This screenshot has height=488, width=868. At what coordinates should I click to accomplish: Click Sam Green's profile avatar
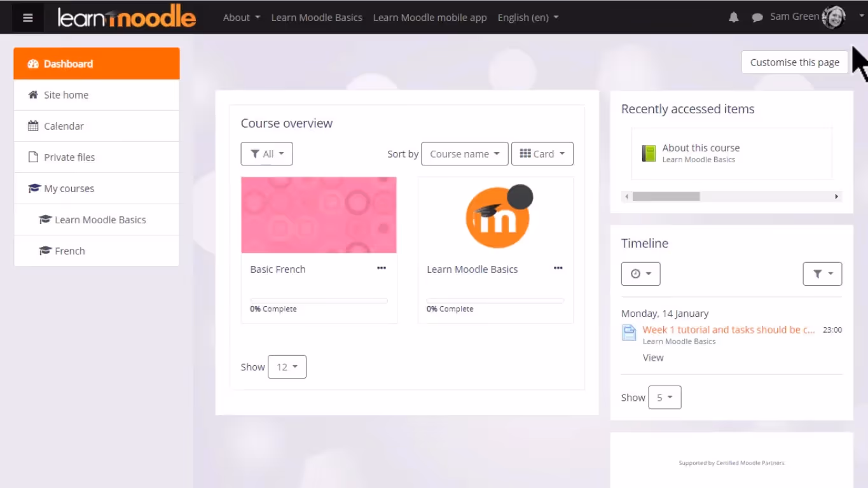click(x=833, y=17)
